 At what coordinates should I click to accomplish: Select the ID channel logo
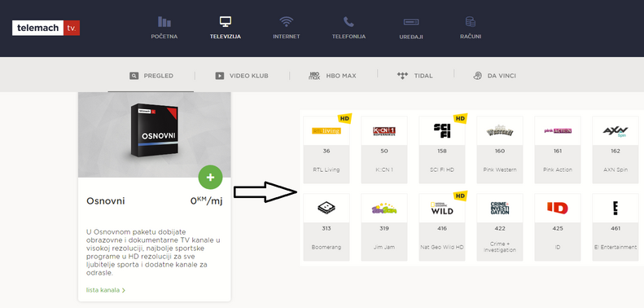click(558, 208)
